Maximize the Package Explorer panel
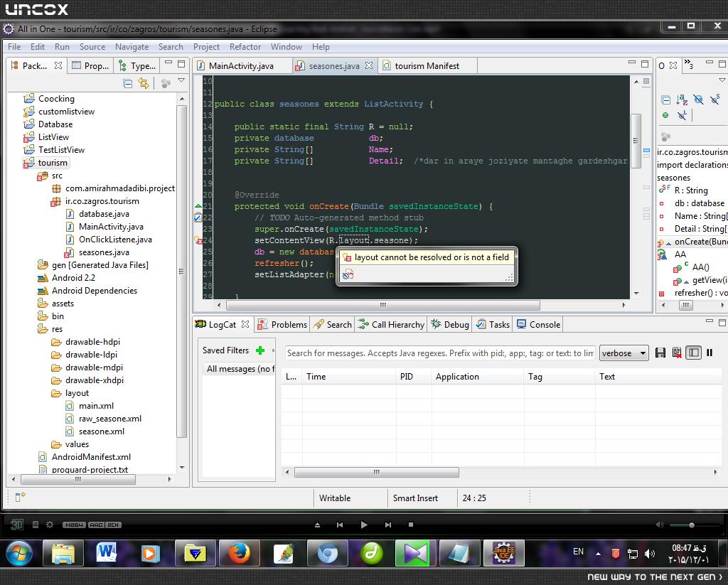This screenshot has height=585, width=728. tap(181, 63)
